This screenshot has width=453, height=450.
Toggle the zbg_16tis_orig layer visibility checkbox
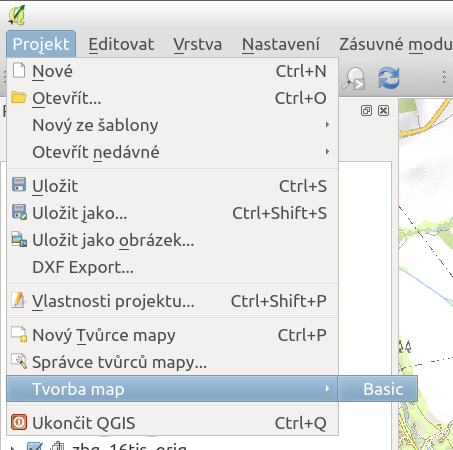tap(34, 446)
